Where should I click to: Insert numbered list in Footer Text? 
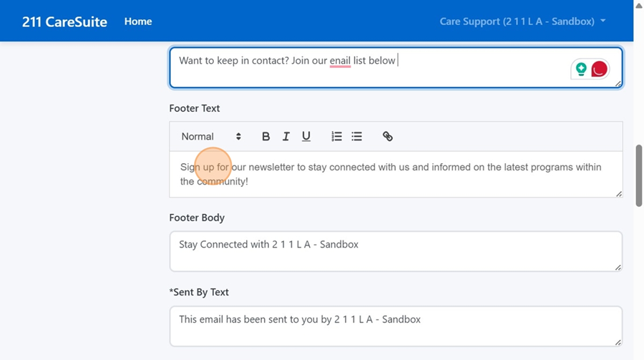336,137
